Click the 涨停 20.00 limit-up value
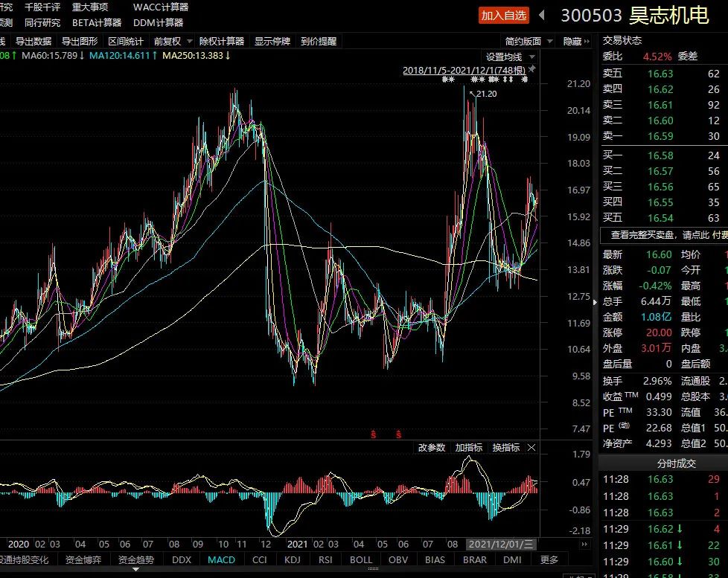Image resolution: width=728 pixels, height=578 pixels. (659, 333)
